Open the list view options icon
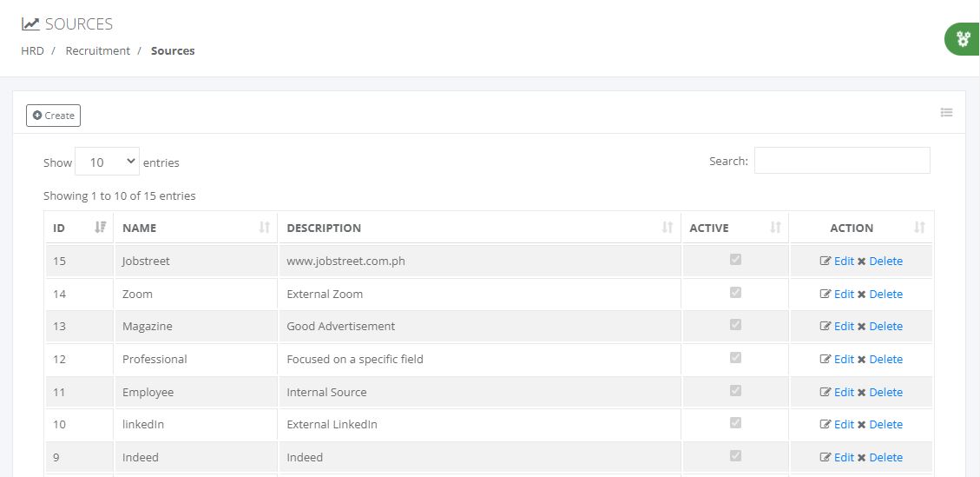The height and width of the screenshot is (477, 980). (x=946, y=113)
